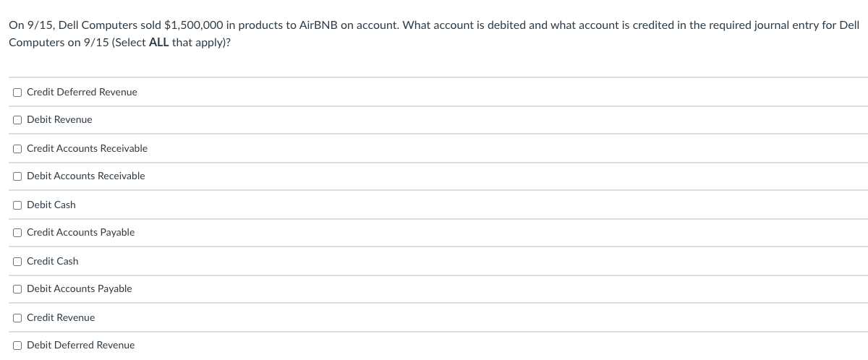
Task: Select the Credit Revenue checkbox
Action: click(17, 318)
